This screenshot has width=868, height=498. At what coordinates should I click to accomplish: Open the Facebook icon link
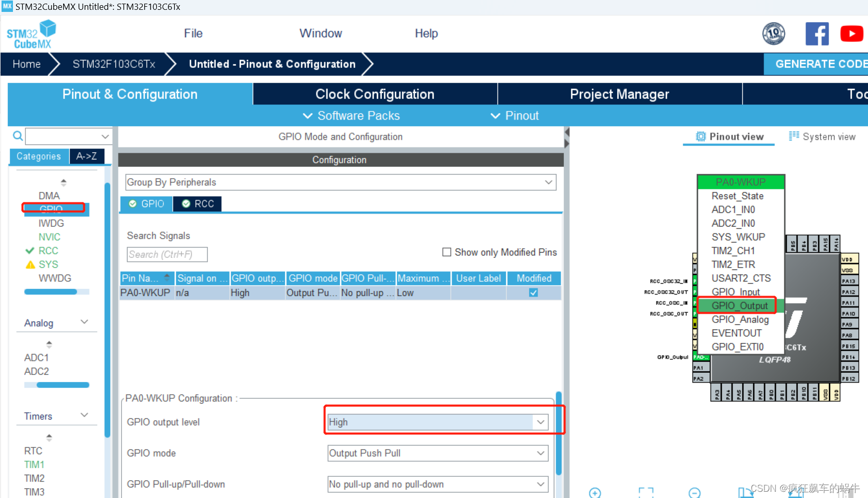click(x=817, y=34)
